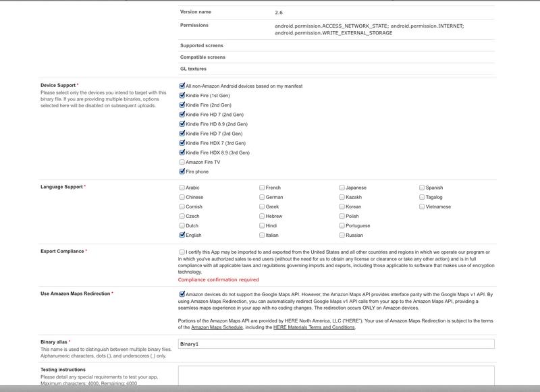The height and width of the screenshot is (392, 540).
Task: Select Hindi language checkbox
Action: (x=262, y=225)
